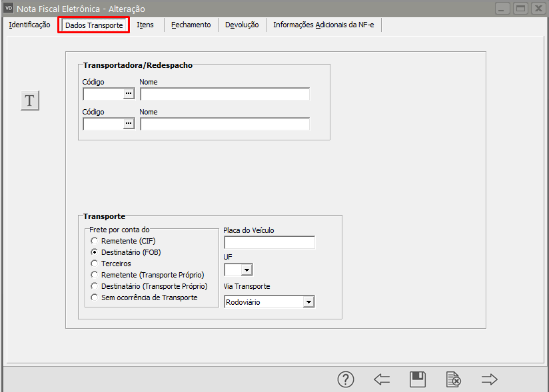Switch to Identificação tab
549x392 pixels.
[x=29, y=25]
